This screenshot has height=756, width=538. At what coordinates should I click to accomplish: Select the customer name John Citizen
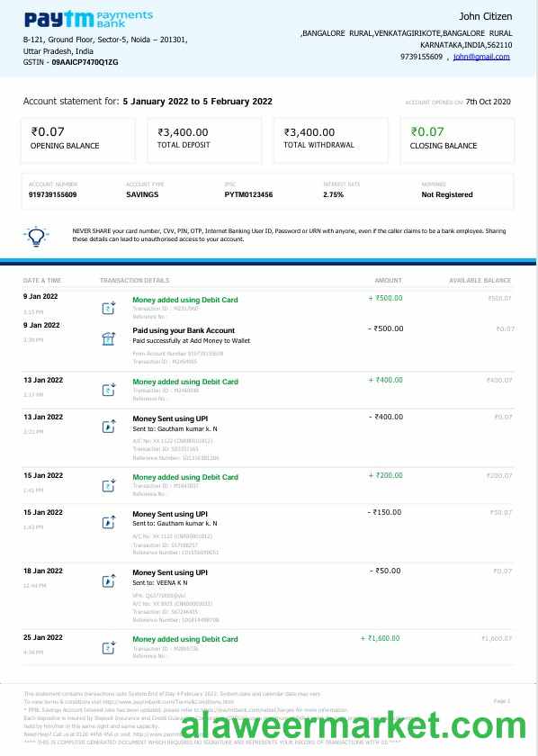[486, 16]
